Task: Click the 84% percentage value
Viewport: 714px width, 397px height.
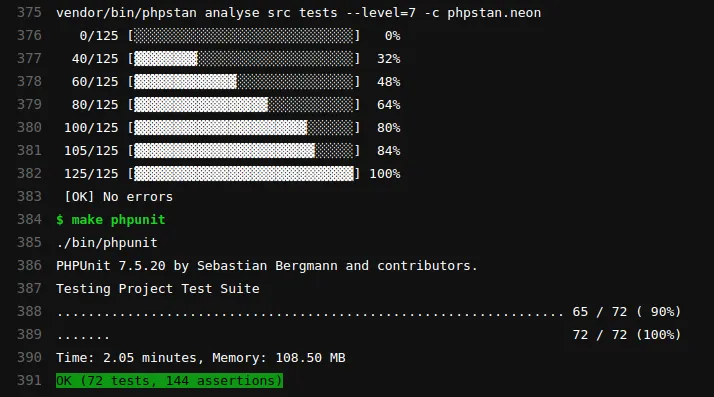Action: point(388,151)
